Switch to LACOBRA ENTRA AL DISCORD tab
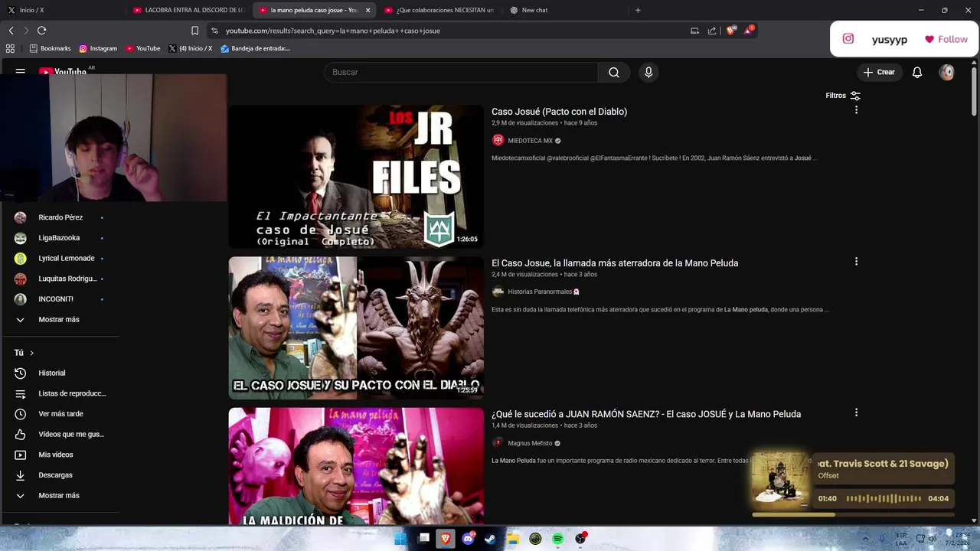The height and width of the screenshot is (551, 980). (188, 10)
